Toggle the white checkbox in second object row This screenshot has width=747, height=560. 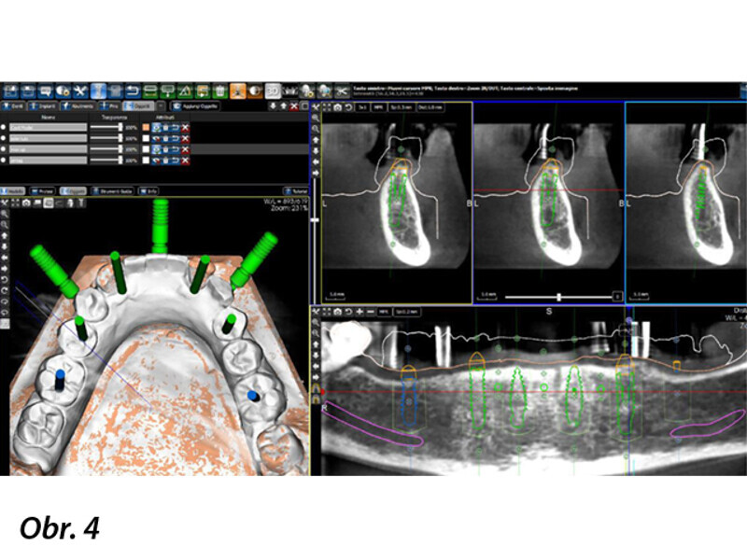(x=146, y=137)
